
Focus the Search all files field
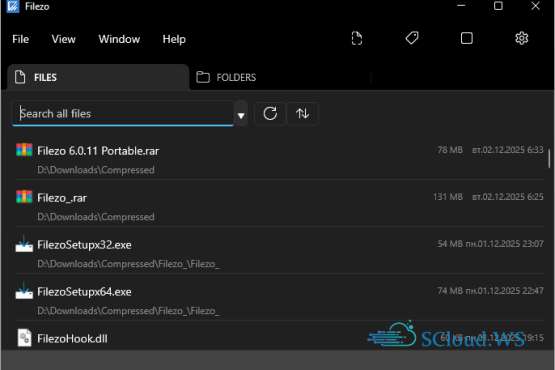(x=123, y=114)
